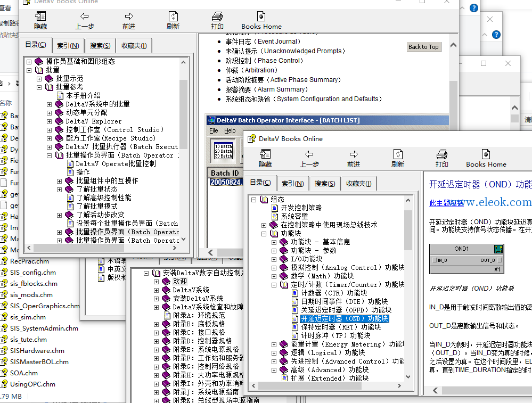Click page icon beside 系统容量
532x403 pixels.
pos(275,217)
